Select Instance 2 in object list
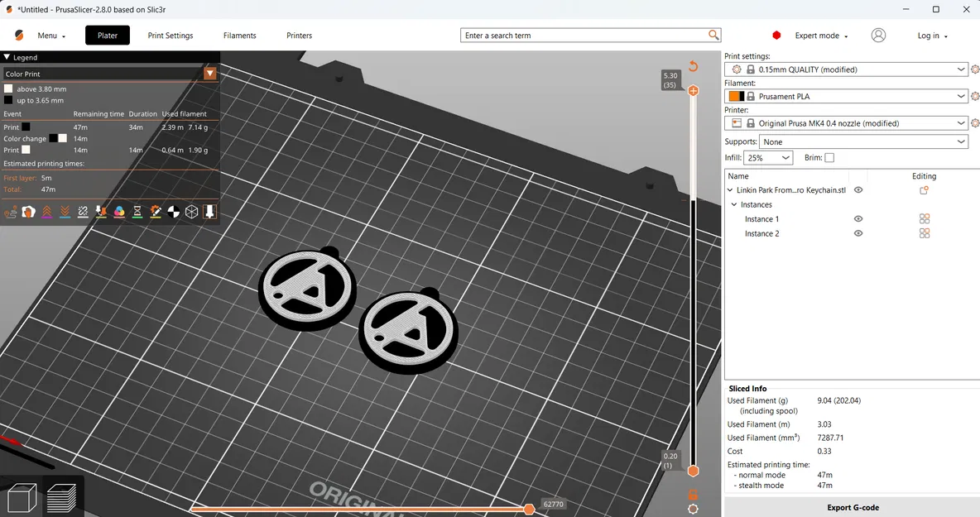980x517 pixels. [761, 233]
